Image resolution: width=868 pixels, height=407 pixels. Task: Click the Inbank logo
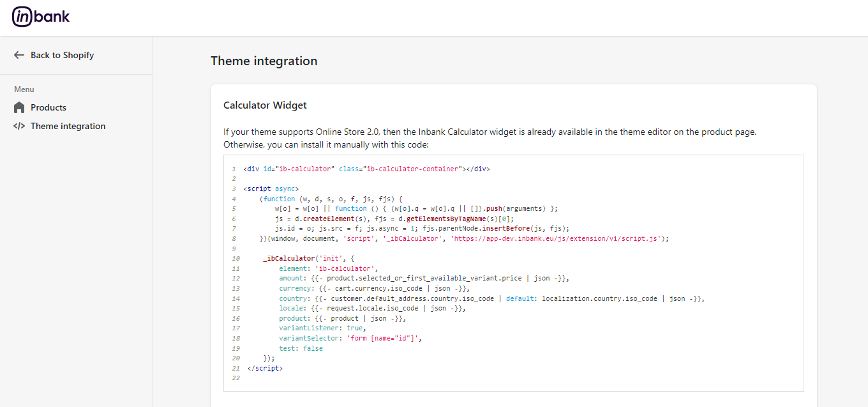pyautogui.click(x=41, y=17)
